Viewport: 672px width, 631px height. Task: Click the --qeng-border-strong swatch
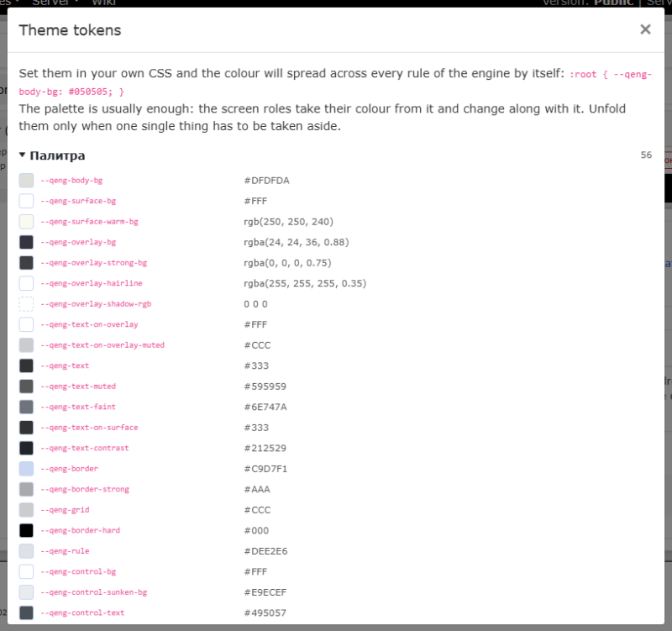pos(26,489)
